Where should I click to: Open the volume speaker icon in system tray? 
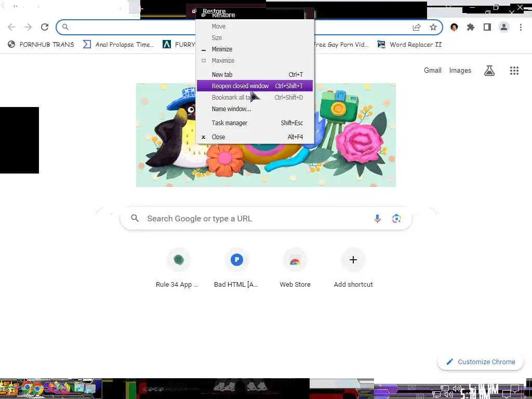[x=457, y=389]
